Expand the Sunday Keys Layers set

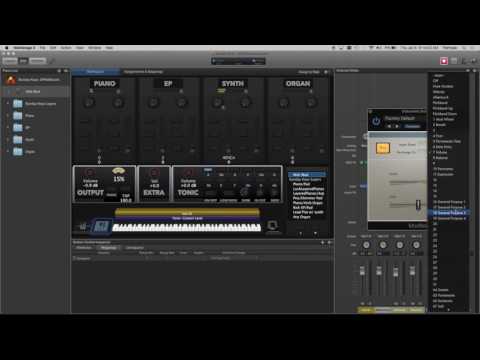click(x=8, y=104)
